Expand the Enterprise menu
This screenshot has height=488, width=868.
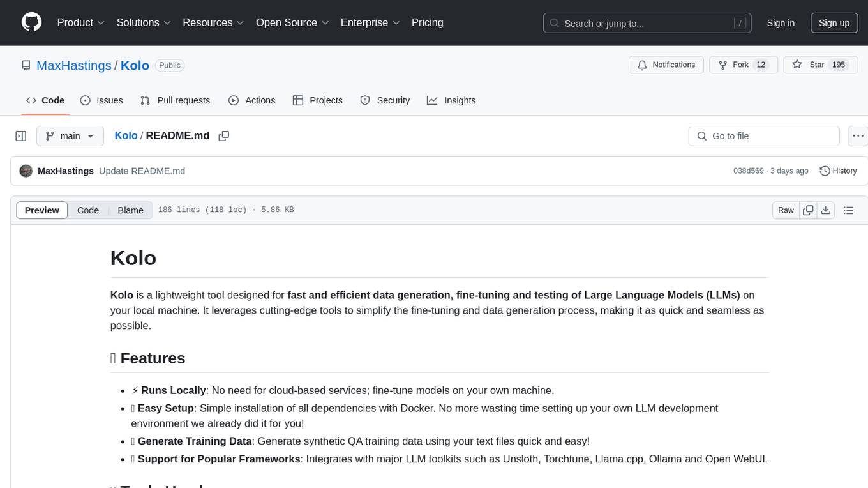(x=370, y=22)
